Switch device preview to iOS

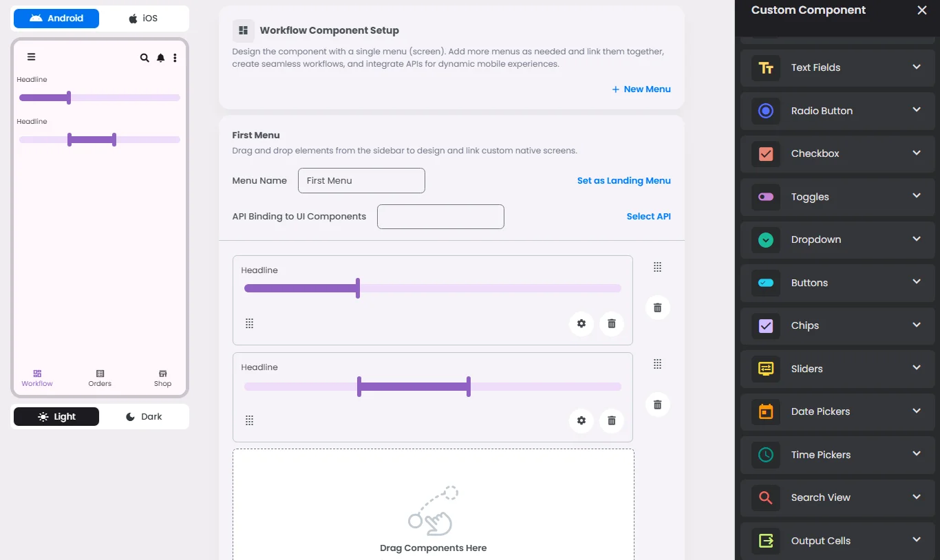(143, 19)
